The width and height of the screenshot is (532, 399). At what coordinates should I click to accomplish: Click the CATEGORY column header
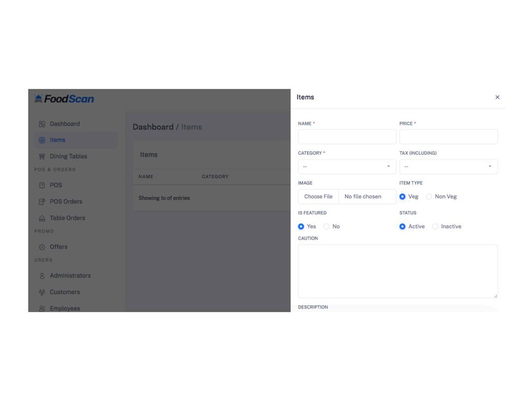pyautogui.click(x=215, y=177)
